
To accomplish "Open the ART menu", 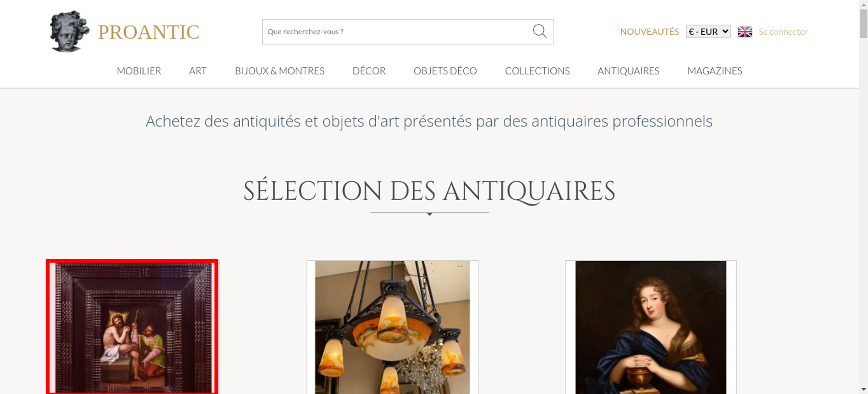I will 198,71.
